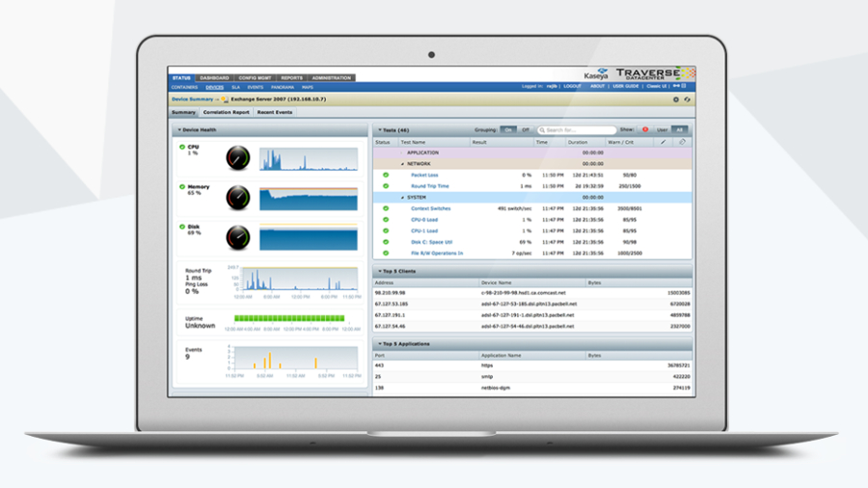
Task: Collapse the Top 5 Applications panel
Action: click(x=380, y=343)
